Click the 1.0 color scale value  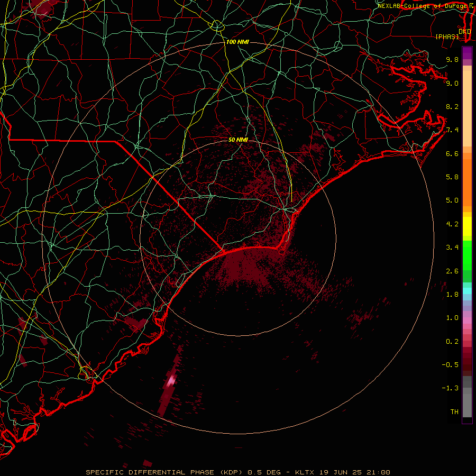click(452, 318)
